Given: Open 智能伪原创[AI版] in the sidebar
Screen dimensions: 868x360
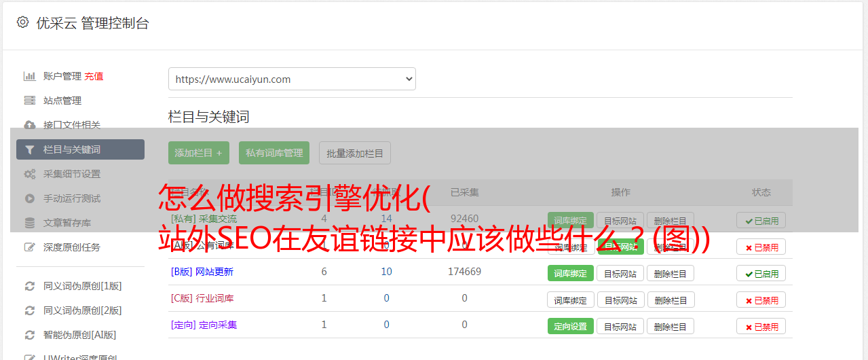Looking at the screenshot, I should 80,335.
